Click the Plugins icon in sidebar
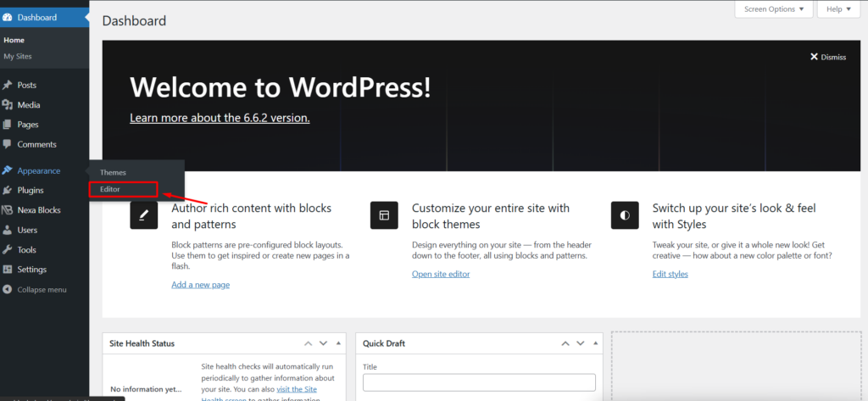868x401 pixels. (8, 190)
